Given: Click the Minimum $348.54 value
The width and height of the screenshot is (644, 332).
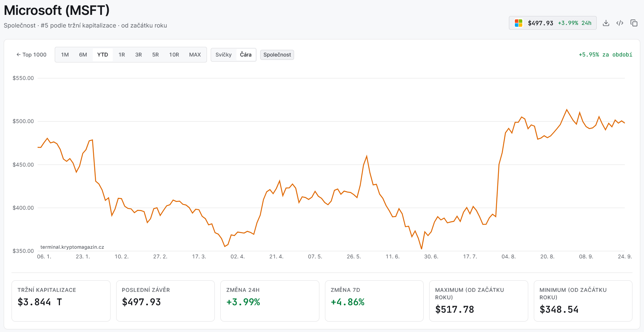Looking at the screenshot, I should coord(559,309).
